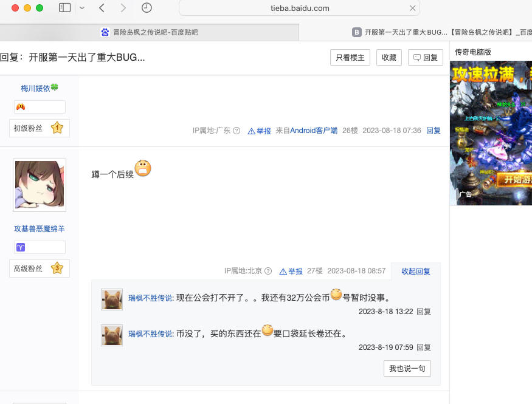The height and width of the screenshot is (404, 532).
Task: Collapse replies using 收起回复
Action: 416,272
